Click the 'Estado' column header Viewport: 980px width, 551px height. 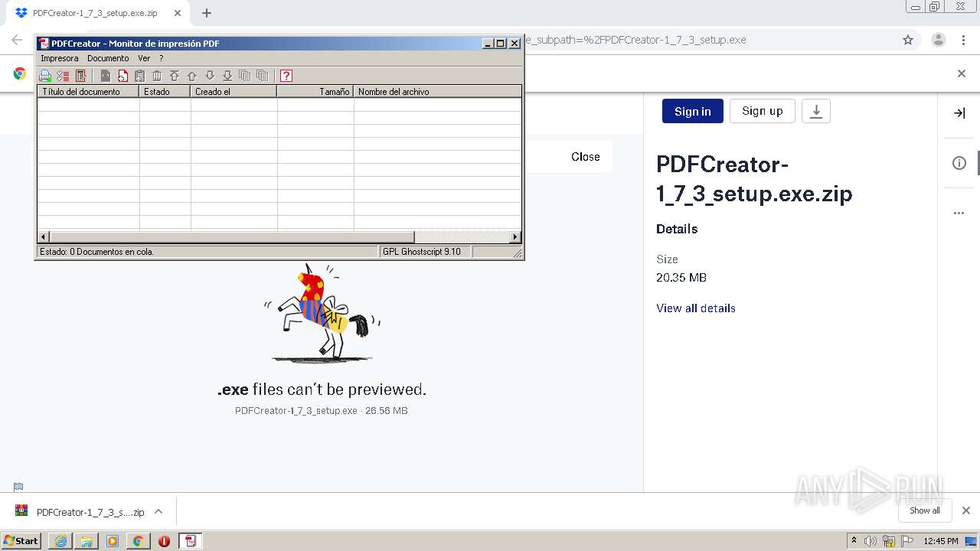pos(165,91)
